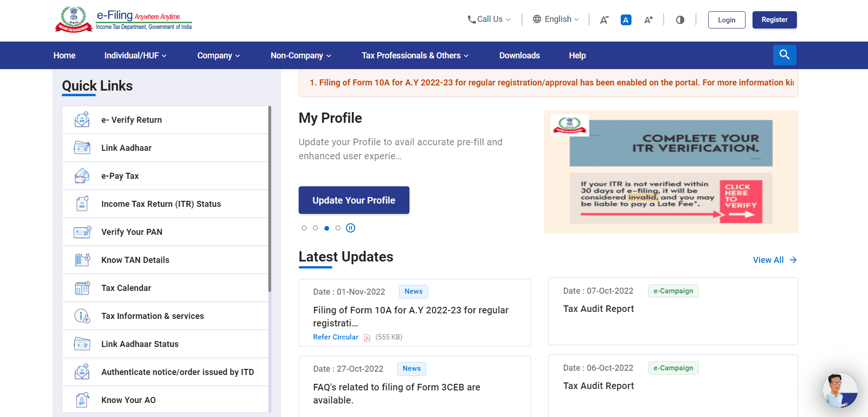Click the e-Filing Income Tax Department logo
This screenshot has height=417, width=868.
pyautogui.click(x=123, y=20)
